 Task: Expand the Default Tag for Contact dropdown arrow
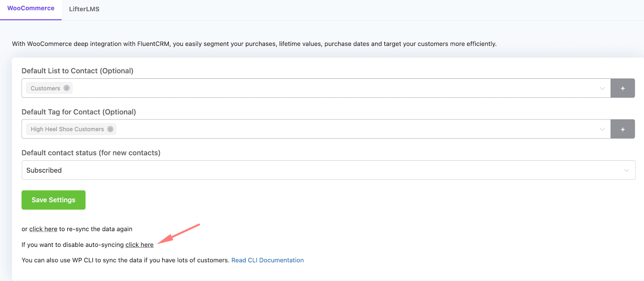pos(602,129)
